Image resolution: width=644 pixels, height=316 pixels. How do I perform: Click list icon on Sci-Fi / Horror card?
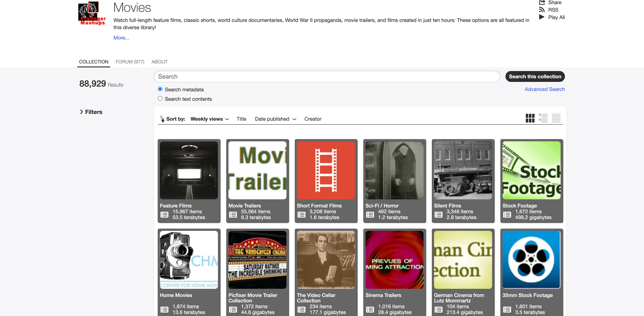pyautogui.click(x=370, y=215)
